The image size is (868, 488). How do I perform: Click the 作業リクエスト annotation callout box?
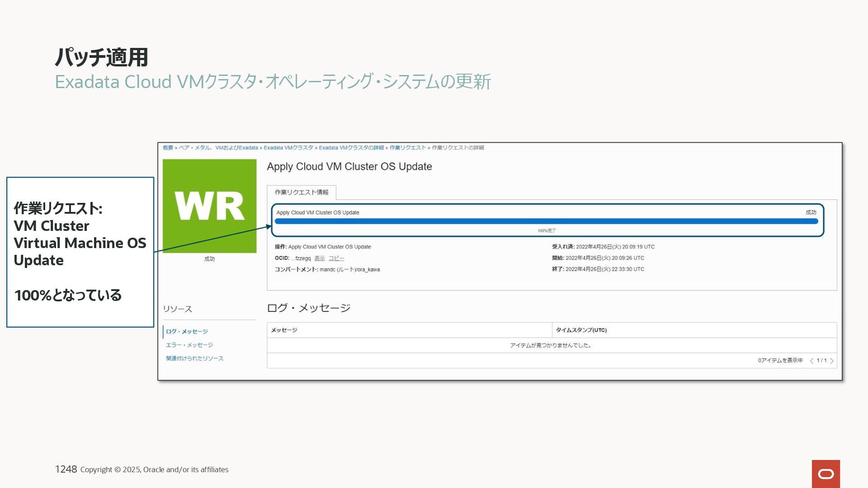pyautogui.click(x=80, y=252)
